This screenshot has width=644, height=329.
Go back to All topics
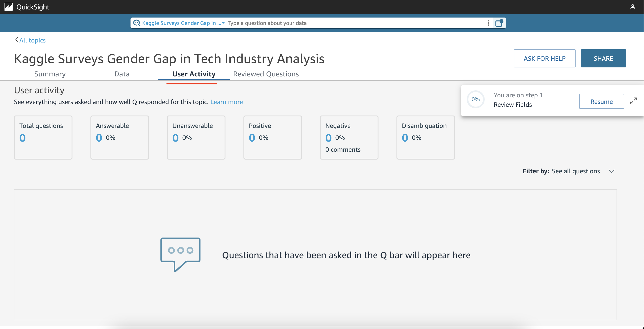pyautogui.click(x=30, y=40)
